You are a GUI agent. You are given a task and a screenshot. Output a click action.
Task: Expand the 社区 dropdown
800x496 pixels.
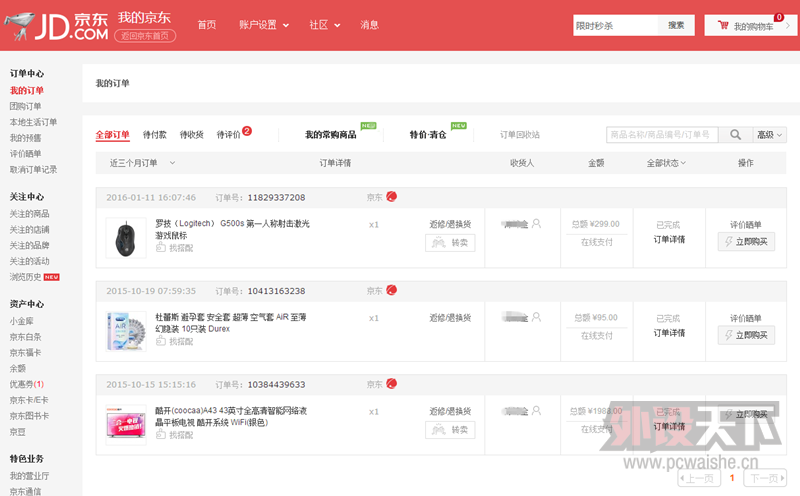pos(324,25)
